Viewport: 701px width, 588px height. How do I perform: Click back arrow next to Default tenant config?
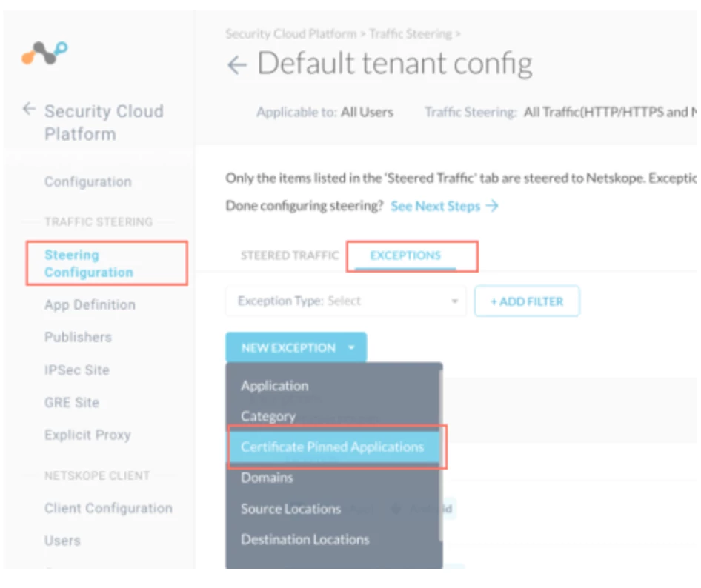[237, 66]
